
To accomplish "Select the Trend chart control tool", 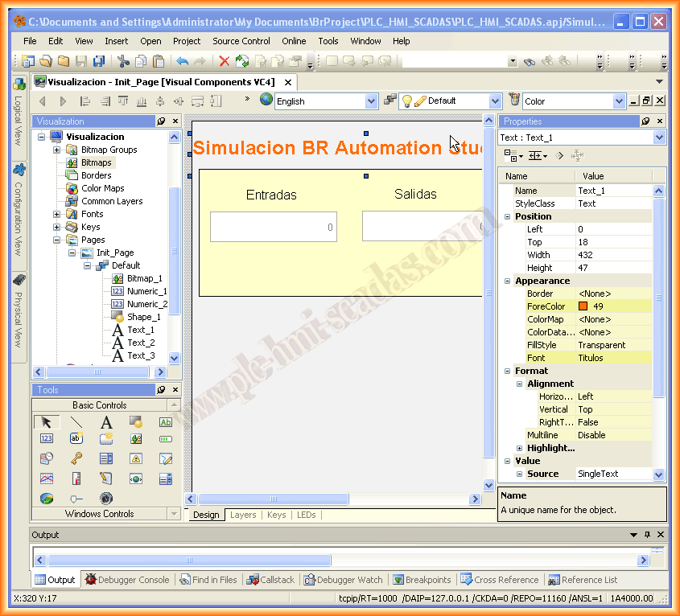I will (x=46, y=478).
